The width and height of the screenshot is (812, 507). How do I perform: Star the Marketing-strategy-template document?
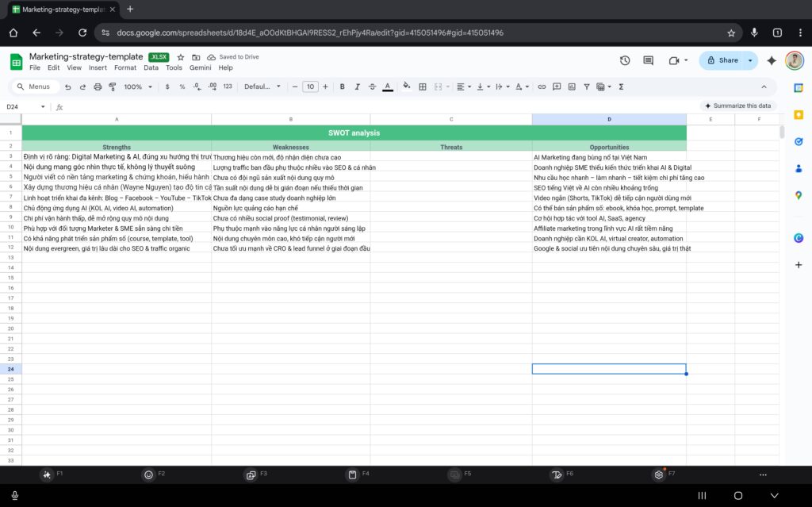point(181,57)
